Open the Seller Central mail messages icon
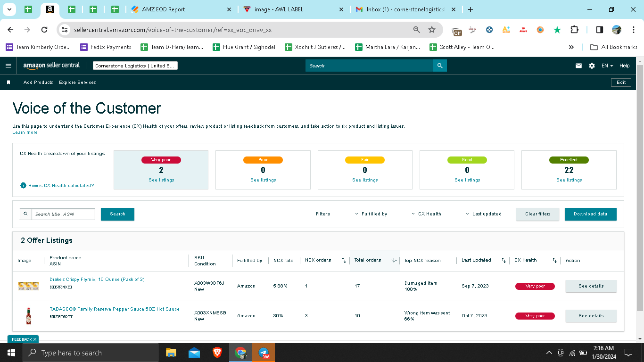The image size is (644, 362). [x=578, y=66]
